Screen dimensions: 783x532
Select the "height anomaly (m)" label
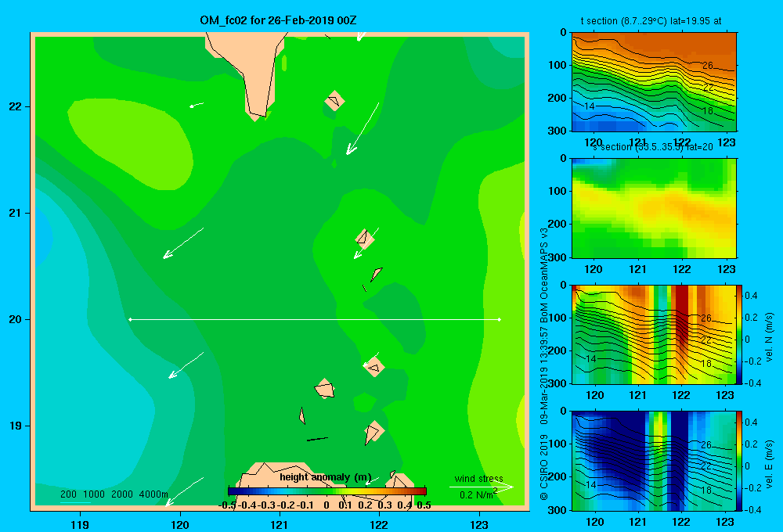[326, 477]
